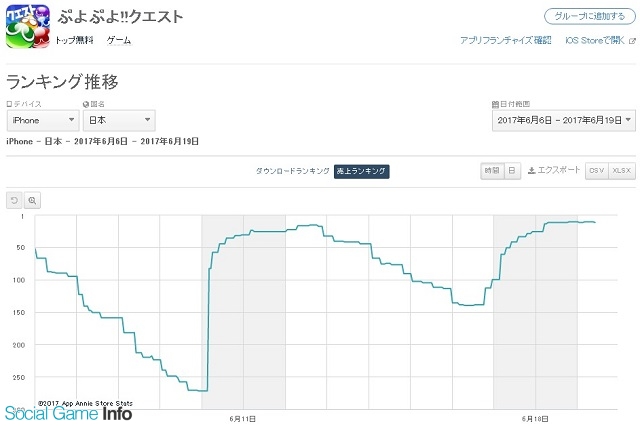Open the ゲーム category link
The width and height of the screenshot is (640, 426).
[119, 40]
